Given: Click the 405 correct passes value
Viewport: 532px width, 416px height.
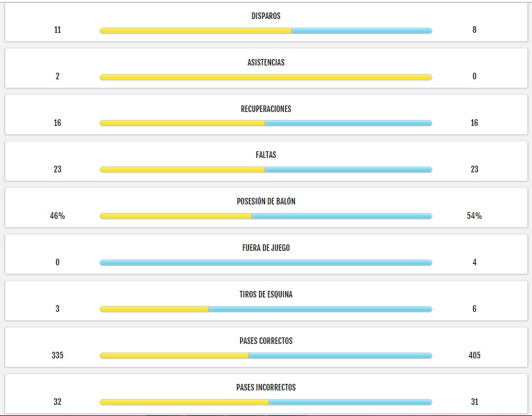Looking at the screenshot, I should click(x=474, y=355).
